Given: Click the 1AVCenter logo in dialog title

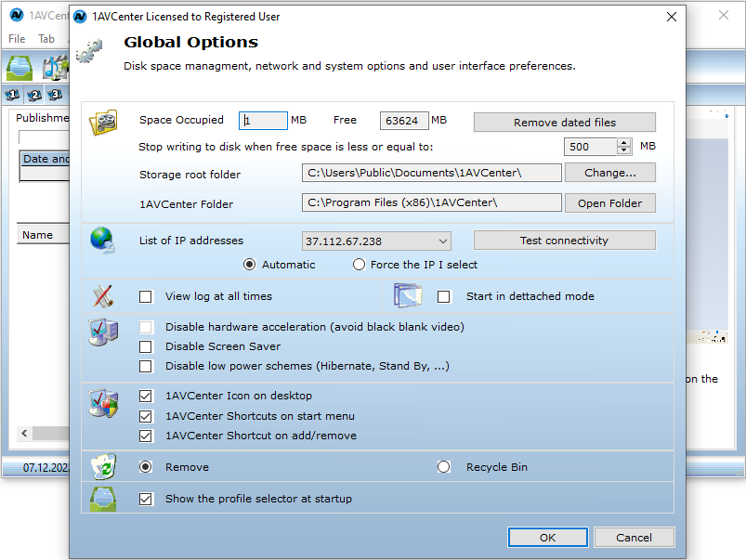Looking at the screenshot, I should pyautogui.click(x=81, y=17).
